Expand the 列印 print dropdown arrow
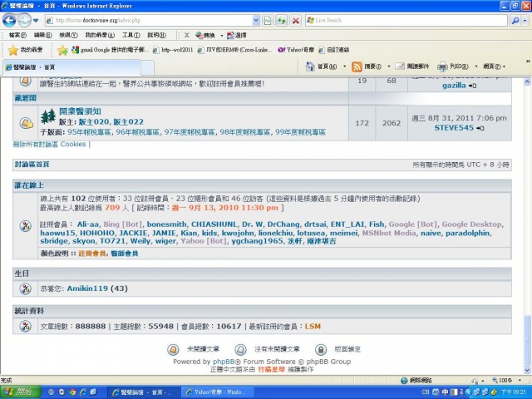Image resolution: width=532 pixels, height=399 pixels. point(476,66)
